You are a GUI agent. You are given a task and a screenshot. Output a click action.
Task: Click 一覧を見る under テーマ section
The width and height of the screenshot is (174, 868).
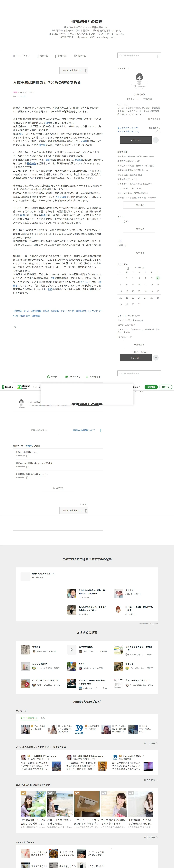pos(139,229)
